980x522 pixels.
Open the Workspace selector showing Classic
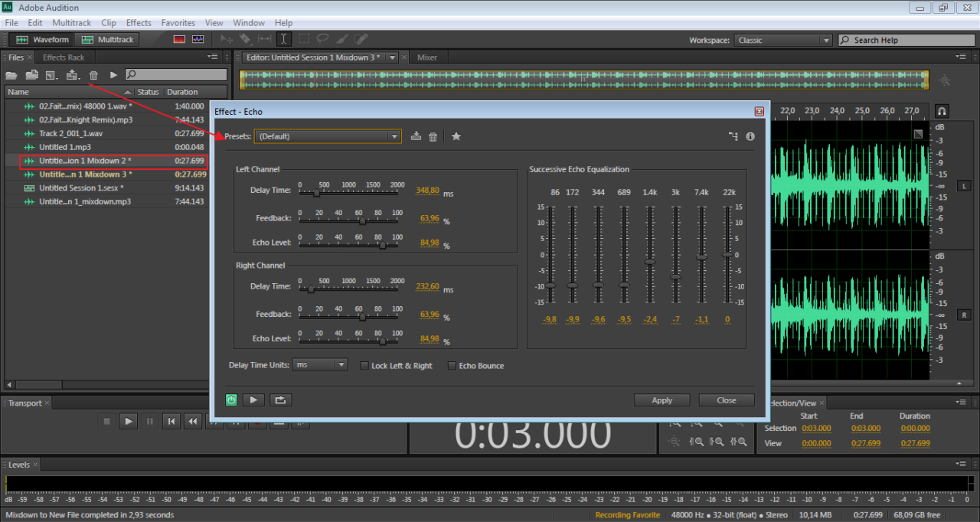pyautogui.click(x=782, y=39)
